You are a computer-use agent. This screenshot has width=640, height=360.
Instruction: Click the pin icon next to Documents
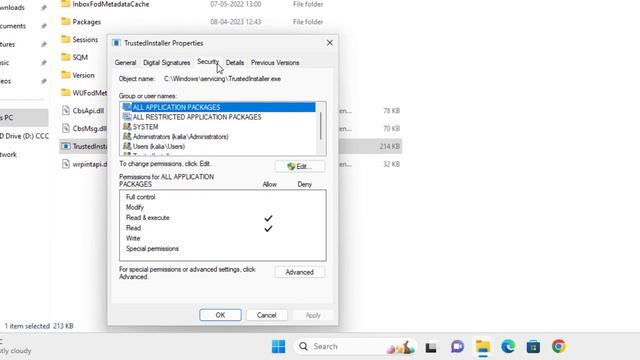[x=44, y=26]
